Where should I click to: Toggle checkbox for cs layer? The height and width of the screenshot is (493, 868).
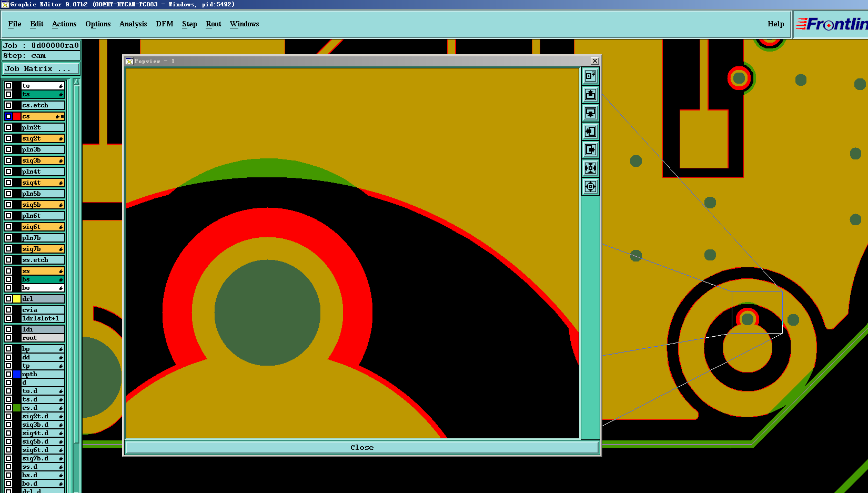8,116
